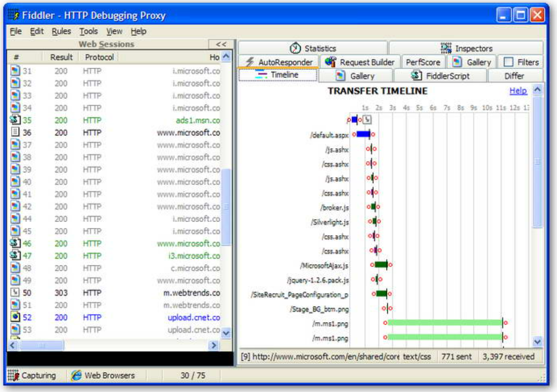Click the session 36 www.microsoft.com host
The height and width of the screenshot is (392, 557).
[188, 133]
